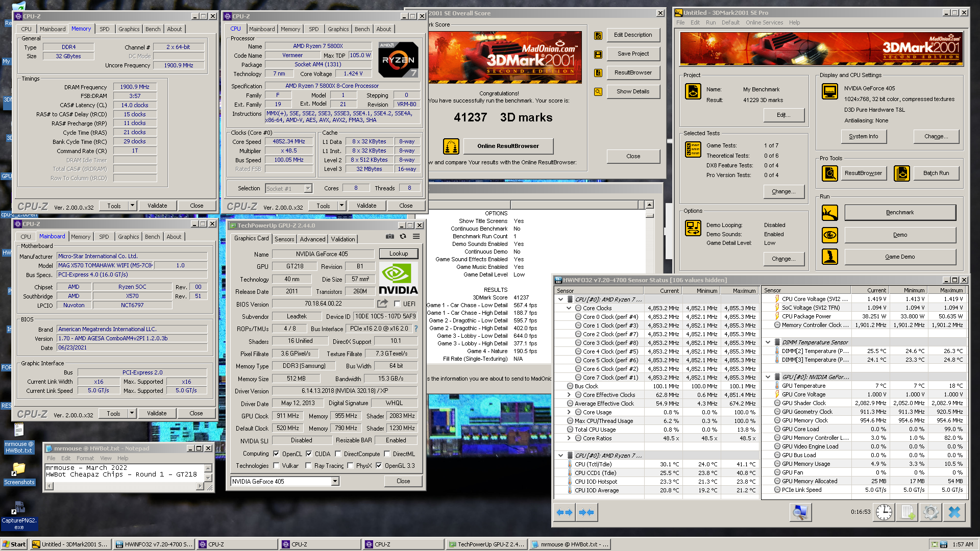Click the AMD Ryzen 7 logo in CPU-Z
Screen dimensions: 980x551
(x=398, y=60)
